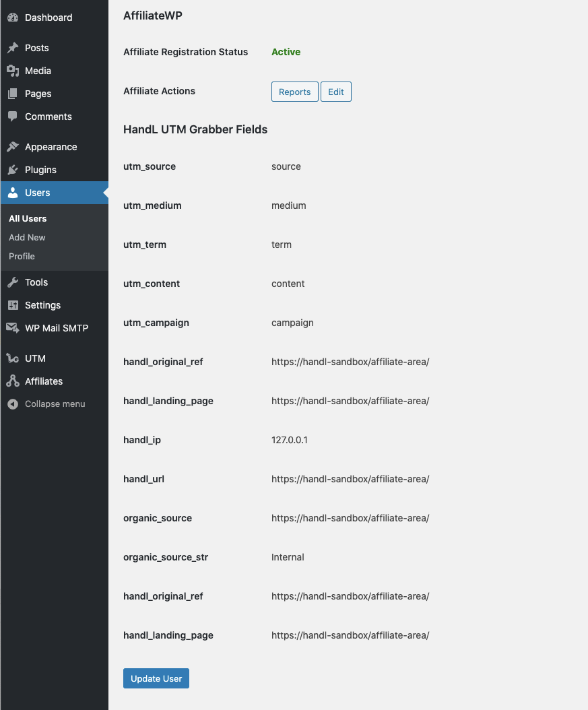
Task: Click the UTM plugin icon
Action: [13, 358]
